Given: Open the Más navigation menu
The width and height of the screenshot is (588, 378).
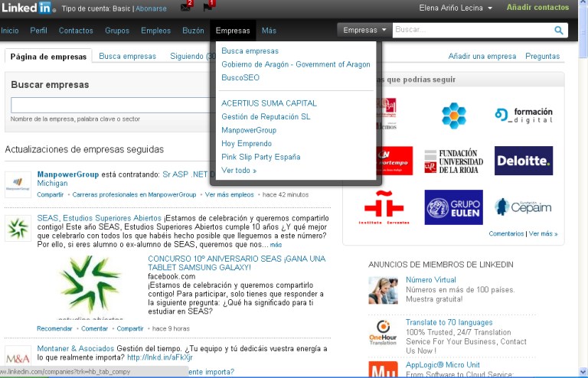Looking at the screenshot, I should tap(269, 31).
